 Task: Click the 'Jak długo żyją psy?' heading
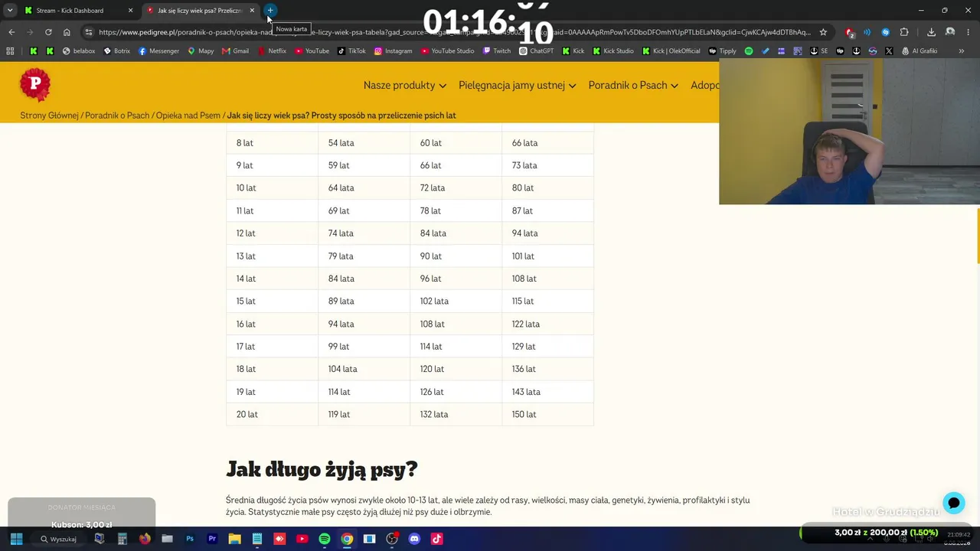[322, 469]
